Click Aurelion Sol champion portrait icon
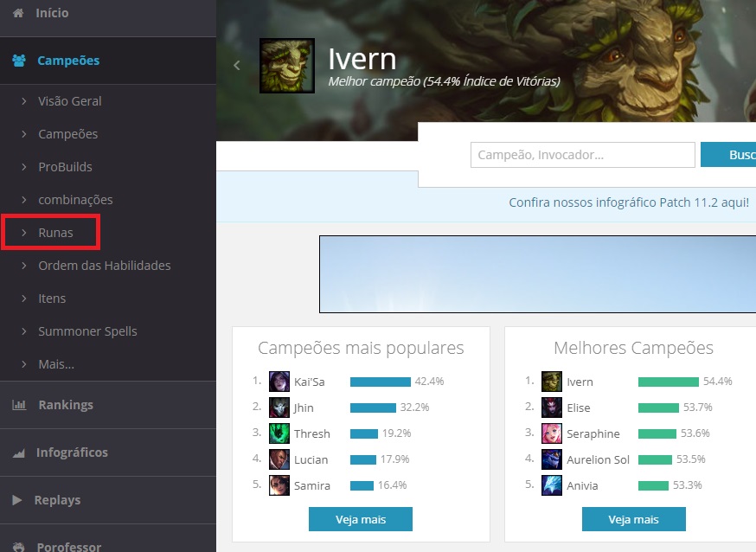756x552 pixels. point(552,459)
